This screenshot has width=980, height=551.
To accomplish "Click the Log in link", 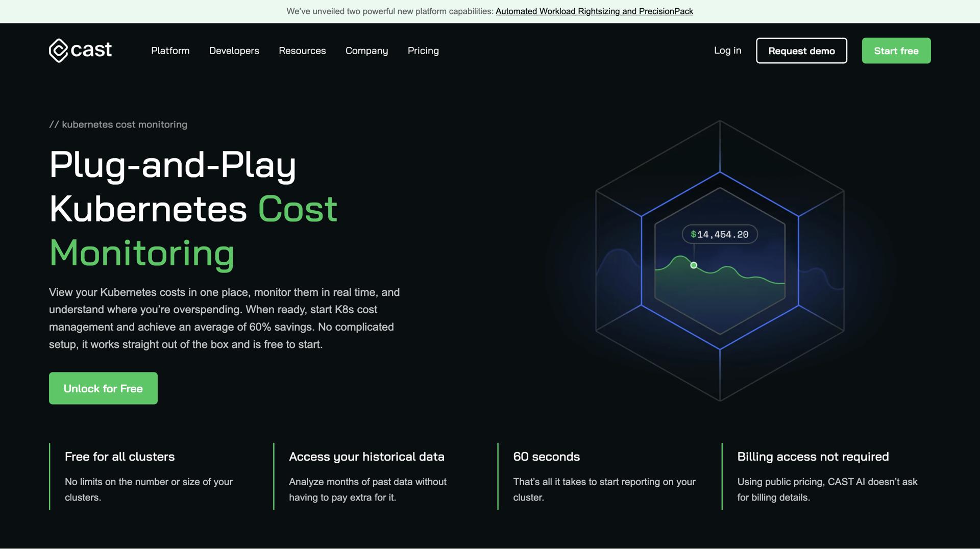I will coord(727,50).
